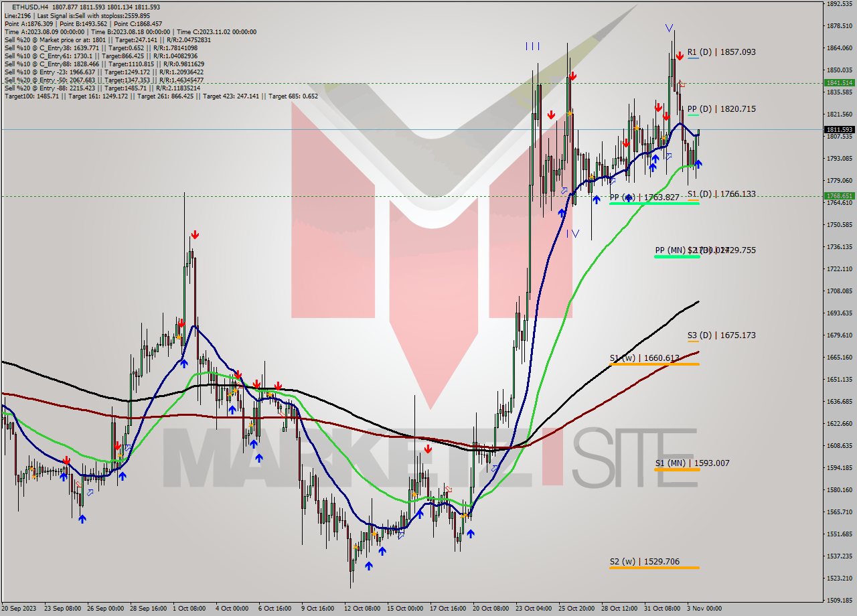The height and width of the screenshot is (616, 857).
Task: Click the green price tag 1841.514
Action: [839, 82]
